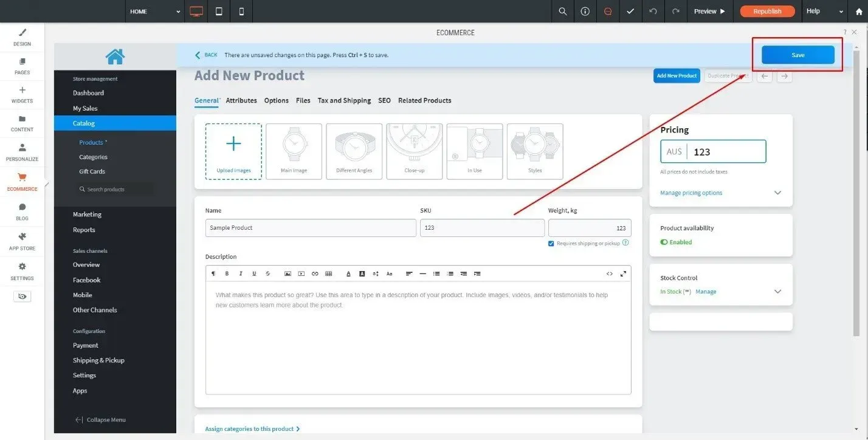The height and width of the screenshot is (440, 868).
Task: Switch to mobile phone view icon
Action: [x=241, y=11]
